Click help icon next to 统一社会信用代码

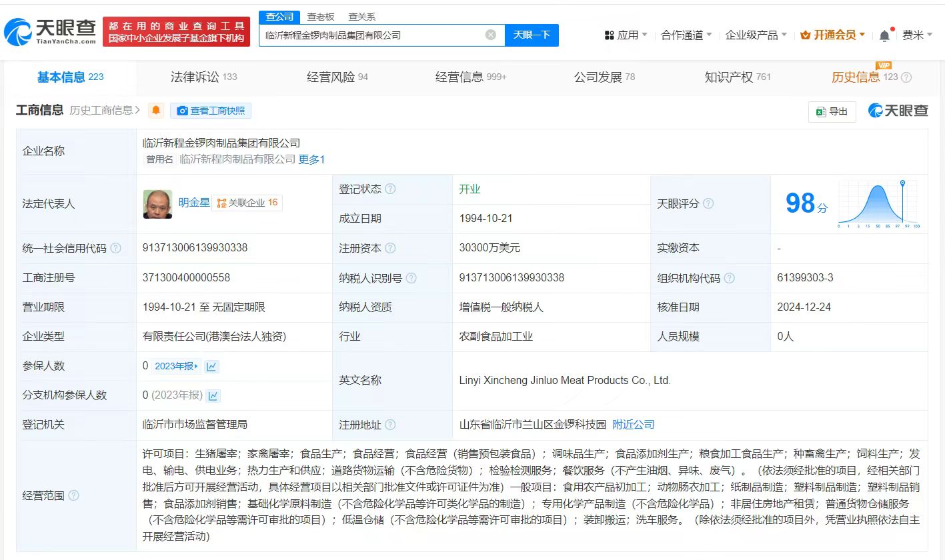(116, 248)
